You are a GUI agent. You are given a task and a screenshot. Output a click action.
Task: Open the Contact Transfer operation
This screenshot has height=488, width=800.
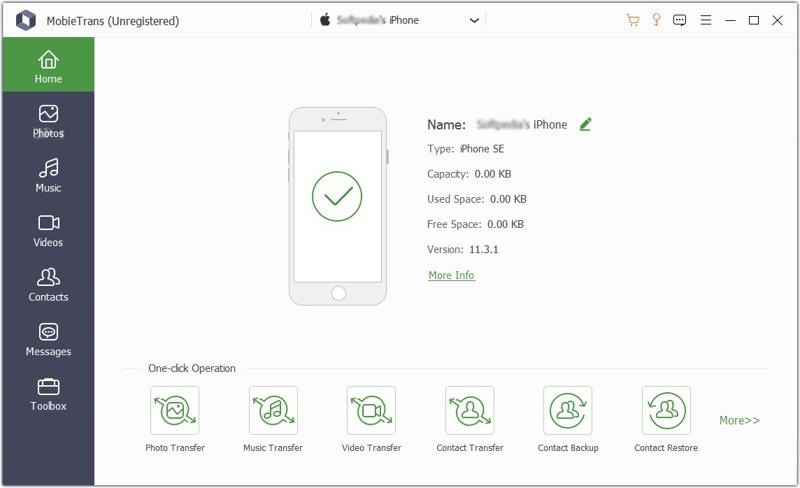(x=469, y=410)
